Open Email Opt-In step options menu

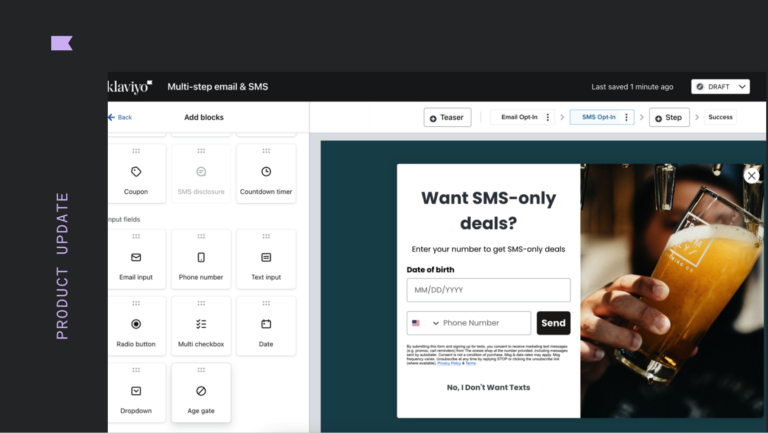pyautogui.click(x=548, y=117)
